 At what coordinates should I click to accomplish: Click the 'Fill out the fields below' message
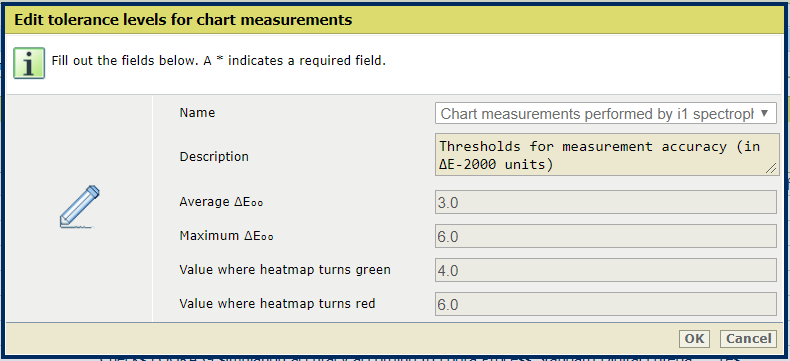(x=219, y=62)
